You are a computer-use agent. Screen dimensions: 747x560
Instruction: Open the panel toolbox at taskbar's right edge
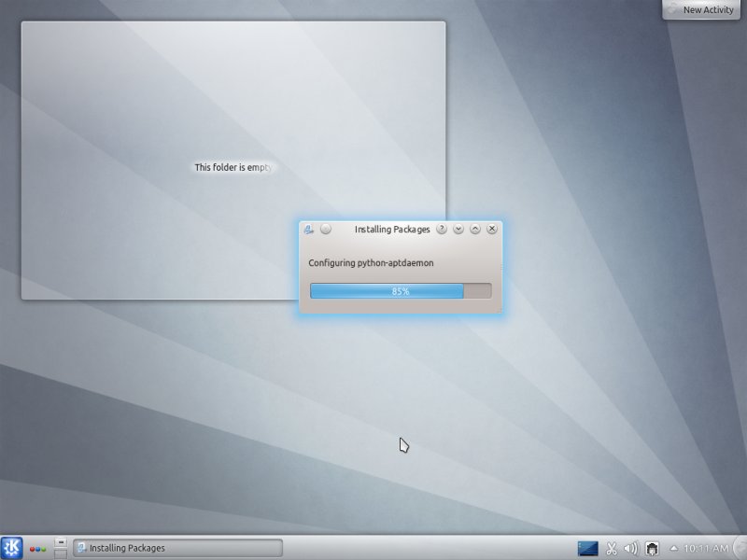pyautogui.click(x=741, y=548)
